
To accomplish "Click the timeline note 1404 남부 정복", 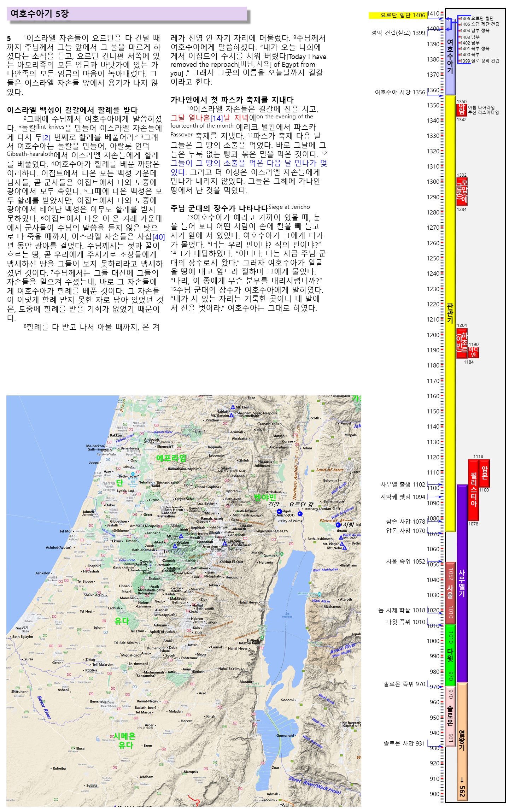I will [475, 30].
